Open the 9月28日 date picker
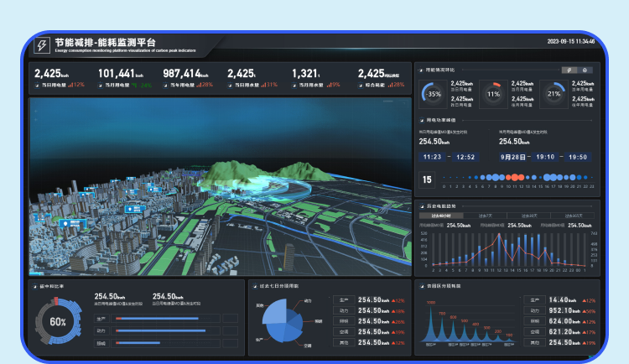 pos(512,157)
